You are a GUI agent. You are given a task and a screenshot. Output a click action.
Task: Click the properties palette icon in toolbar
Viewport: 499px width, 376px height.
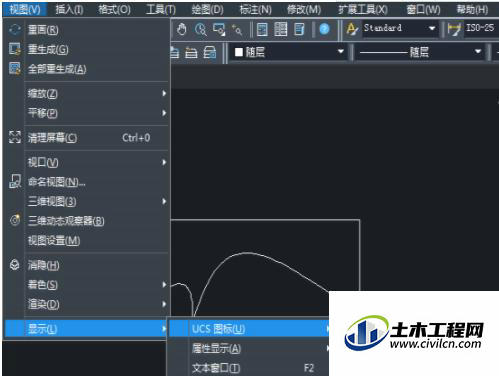[262, 29]
